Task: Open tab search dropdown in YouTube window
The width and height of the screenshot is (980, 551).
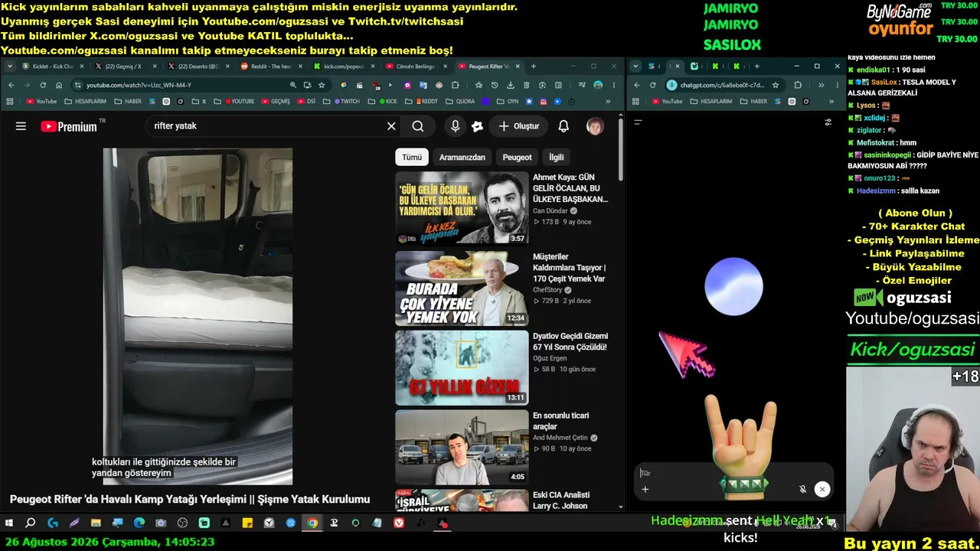Action: click(11, 67)
